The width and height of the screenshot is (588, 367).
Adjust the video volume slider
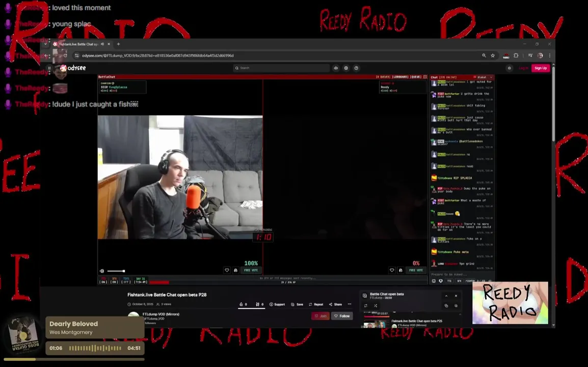pos(116,271)
